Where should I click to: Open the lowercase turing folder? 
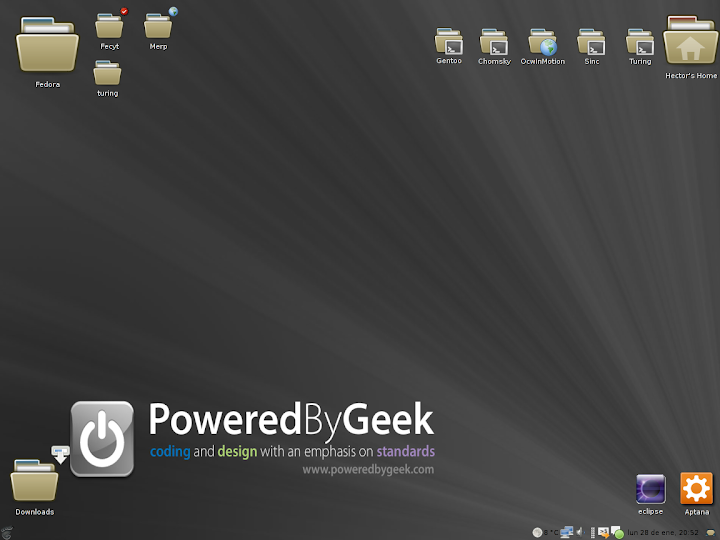(x=107, y=73)
